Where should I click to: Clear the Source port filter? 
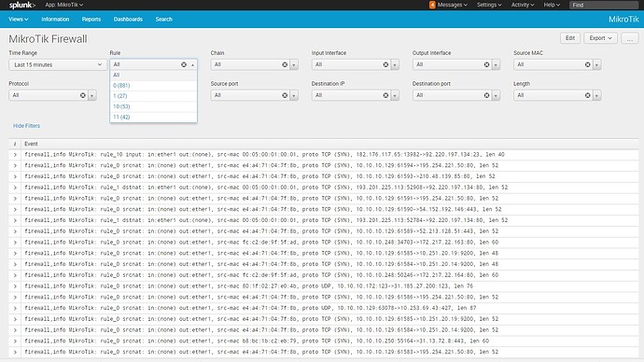click(285, 95)
